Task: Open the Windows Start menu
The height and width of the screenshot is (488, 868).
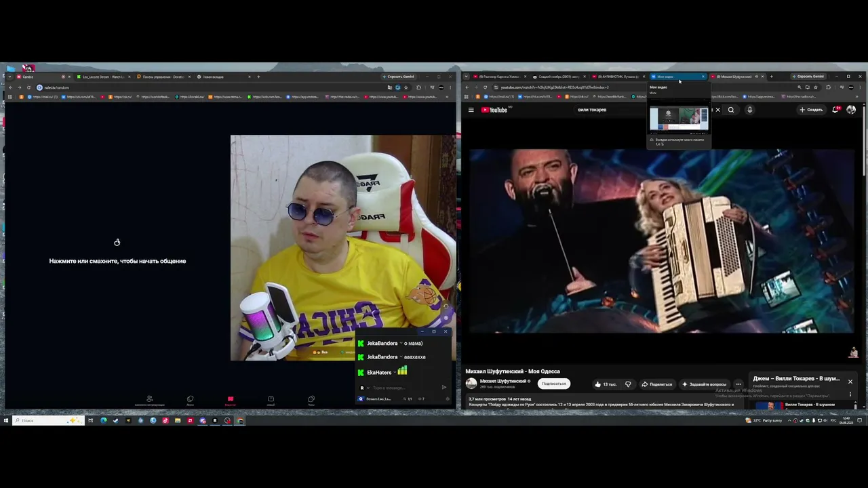Action: (6, 421)
